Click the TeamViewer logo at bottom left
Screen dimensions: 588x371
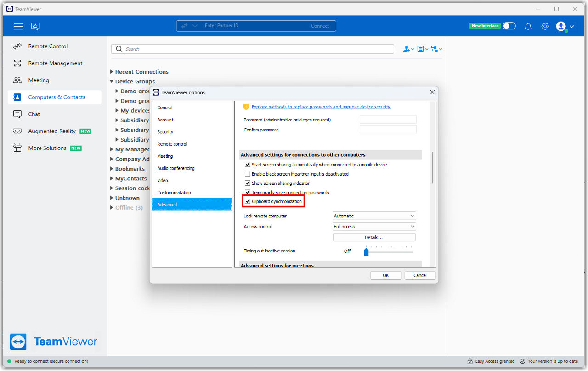tap(18, 342)
